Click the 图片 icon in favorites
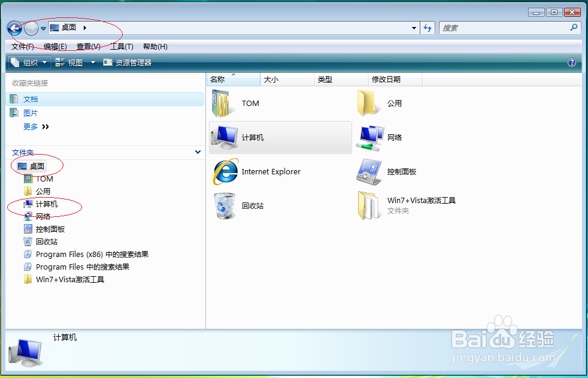The width and height of the screenshot is (588, 378). [x=14, y=113]
